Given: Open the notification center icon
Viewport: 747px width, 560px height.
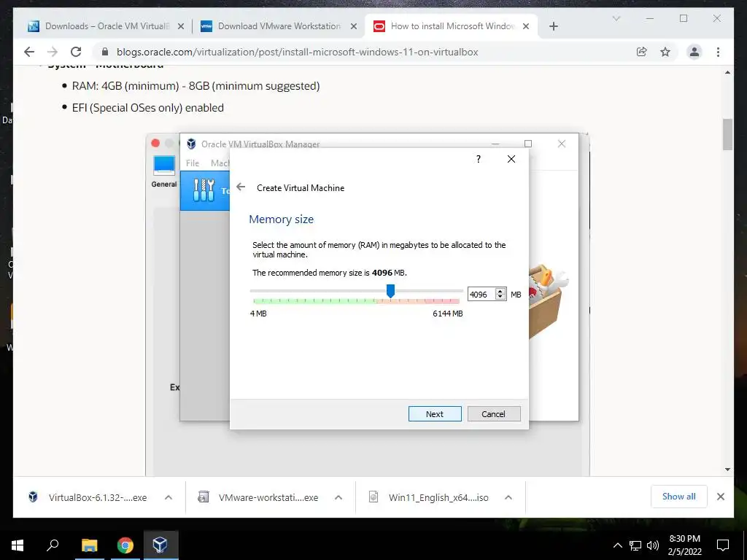Looking at the screenshot, I should pos(723,545).
